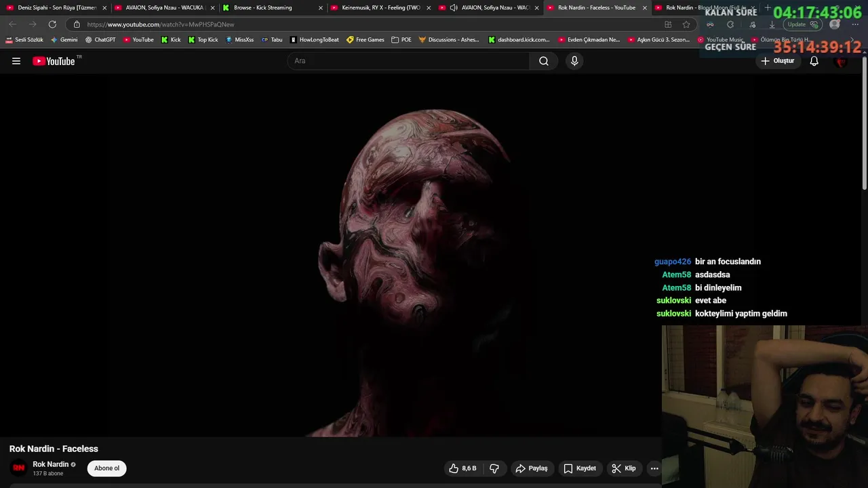This screenshot has height=488, width=868.
Task: Like the video with thumbs up
Action: tap(462, 468)
